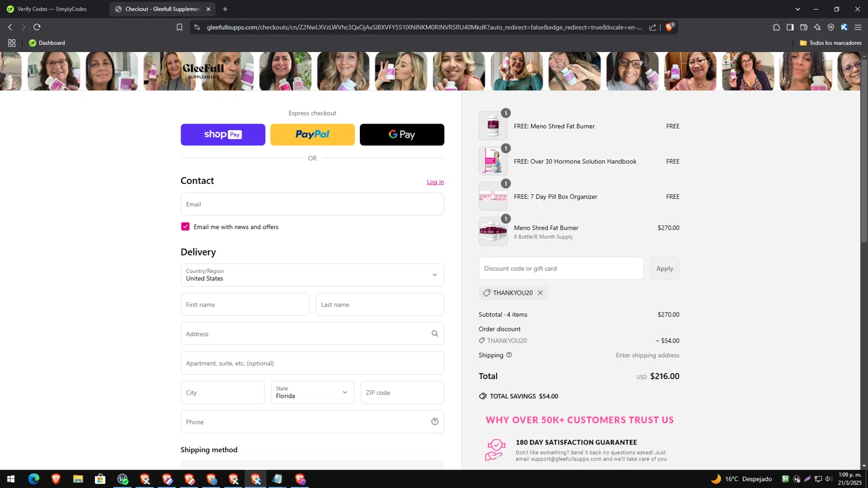Open File Explorer from taskbar
Image resolution: width=868 pixels, height=488 pixels.
pos(78,479)
